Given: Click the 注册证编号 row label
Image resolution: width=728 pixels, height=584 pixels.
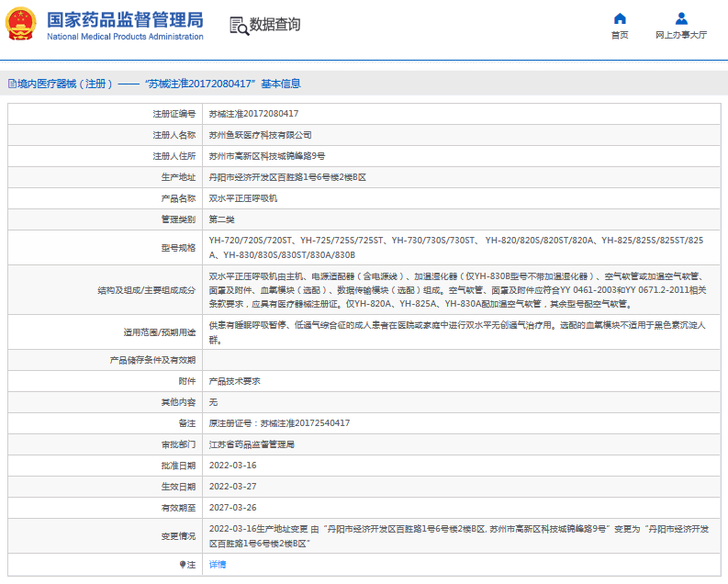Looking at the screenshot, I should coord(174,114).
